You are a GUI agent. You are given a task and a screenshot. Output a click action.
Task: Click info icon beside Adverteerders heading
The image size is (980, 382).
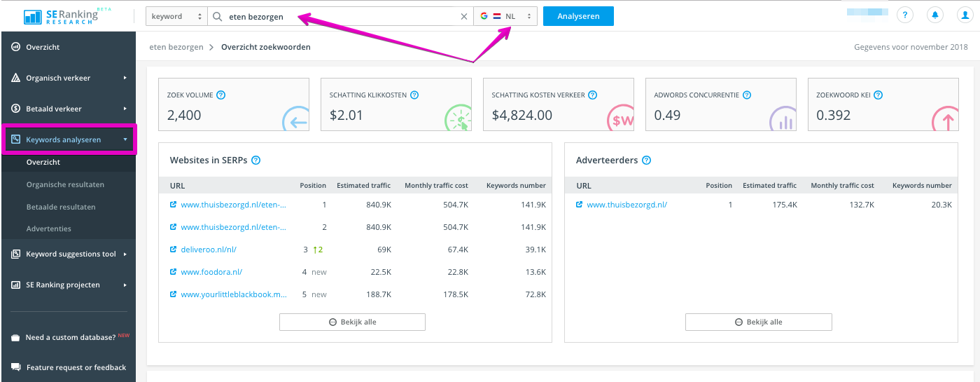(646, 160)
